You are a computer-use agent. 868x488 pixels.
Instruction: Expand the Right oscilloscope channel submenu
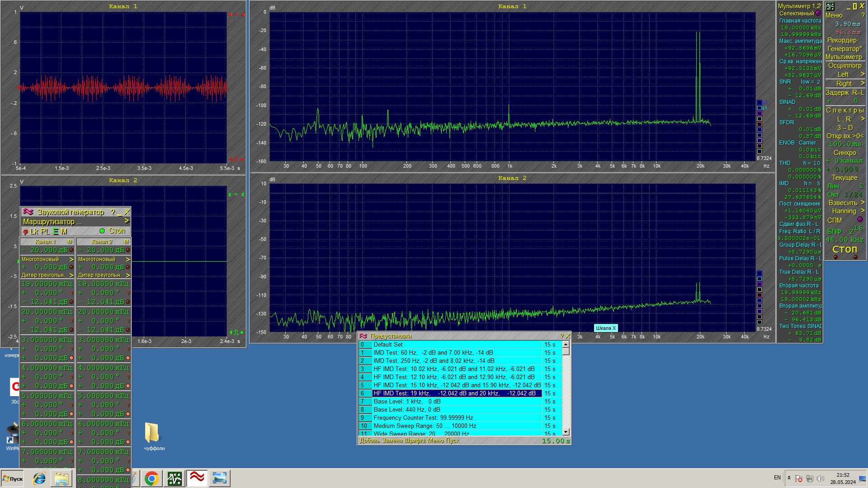(863, 84)
